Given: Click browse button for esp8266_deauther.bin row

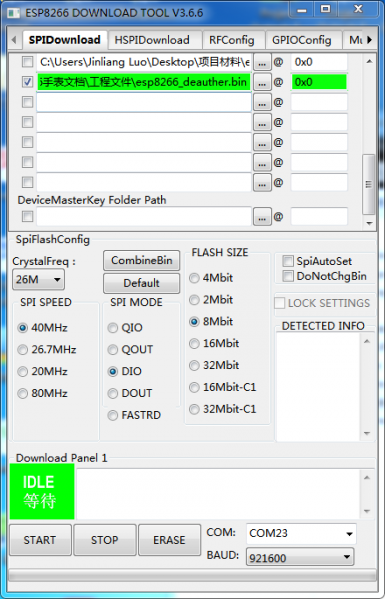Looking at the screenshot, I should coord(262,82).
